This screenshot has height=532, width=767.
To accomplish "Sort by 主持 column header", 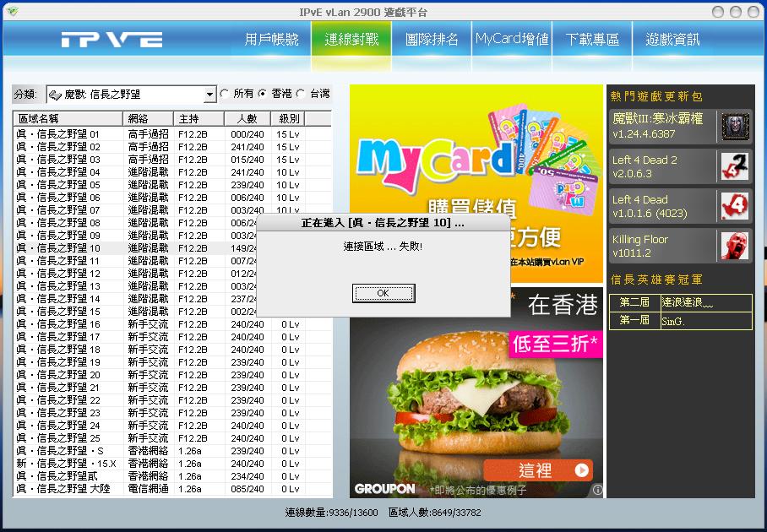I will coord(199,118).
